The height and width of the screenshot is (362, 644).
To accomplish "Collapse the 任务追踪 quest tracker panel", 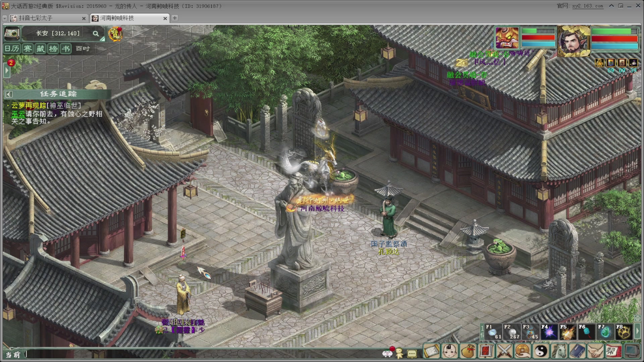I will (x=9, y=95).
